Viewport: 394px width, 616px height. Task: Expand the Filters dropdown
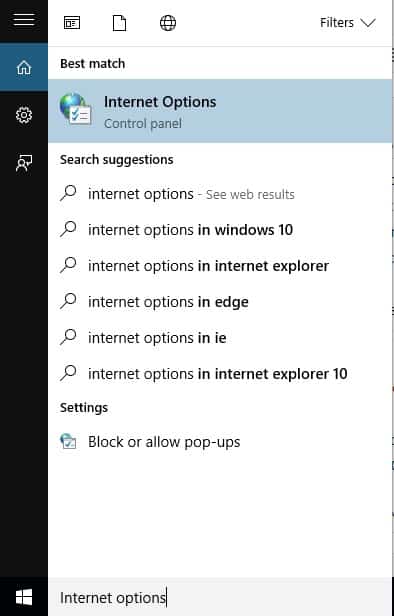[x=348, y=23]
